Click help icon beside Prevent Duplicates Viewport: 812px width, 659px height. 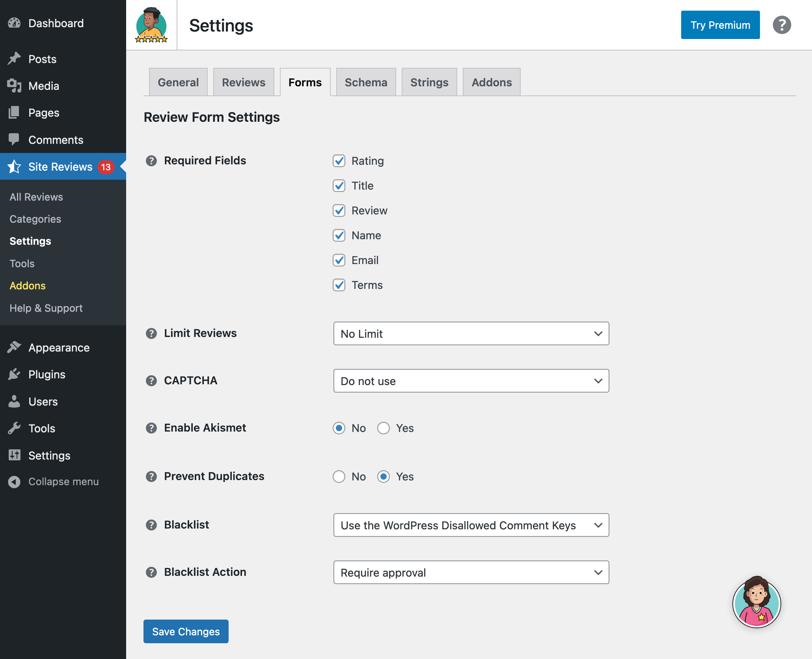151,477
